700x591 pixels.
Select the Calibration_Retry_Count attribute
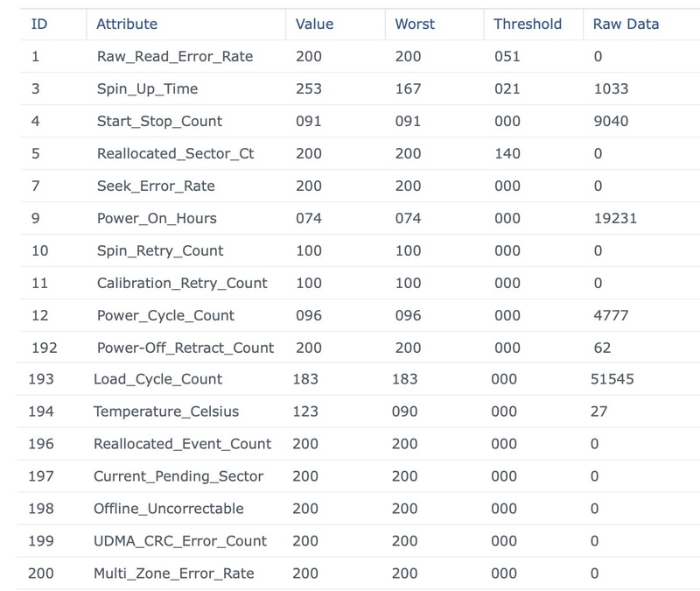[182, 283]
